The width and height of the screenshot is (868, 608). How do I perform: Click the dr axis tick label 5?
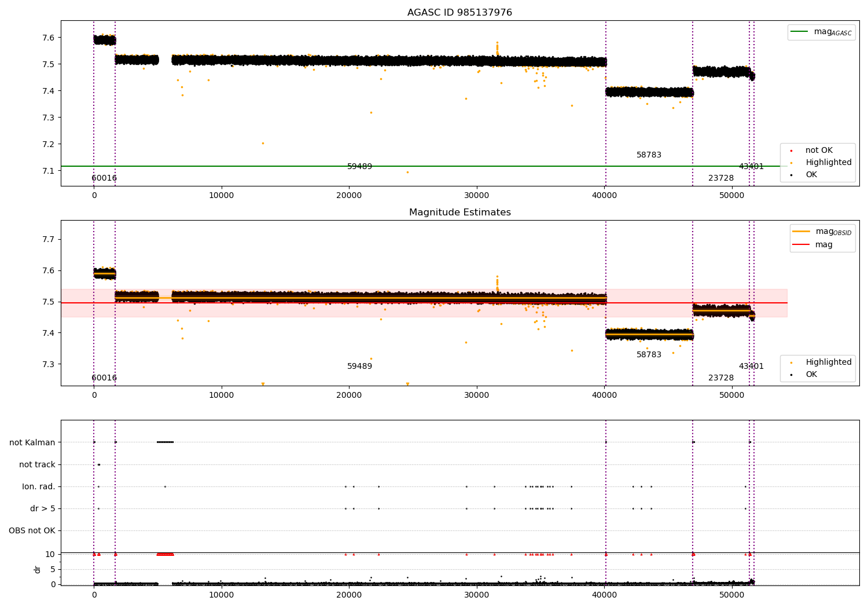click(53, 570)
